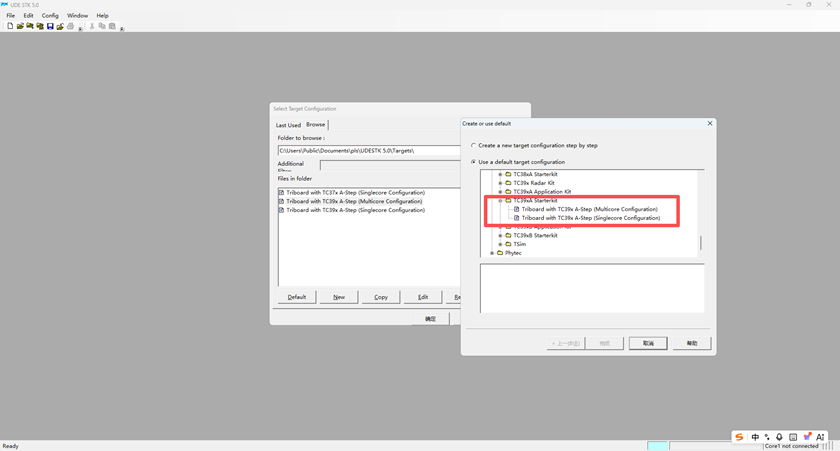Select the TC39xA Application Kit label

pos(542,192)
